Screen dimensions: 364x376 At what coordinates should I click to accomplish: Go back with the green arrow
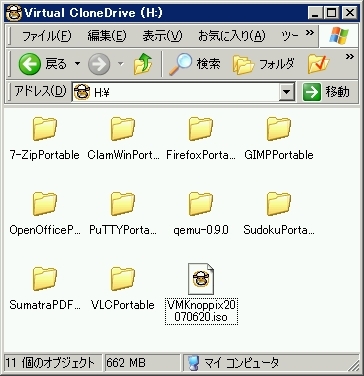30,64
